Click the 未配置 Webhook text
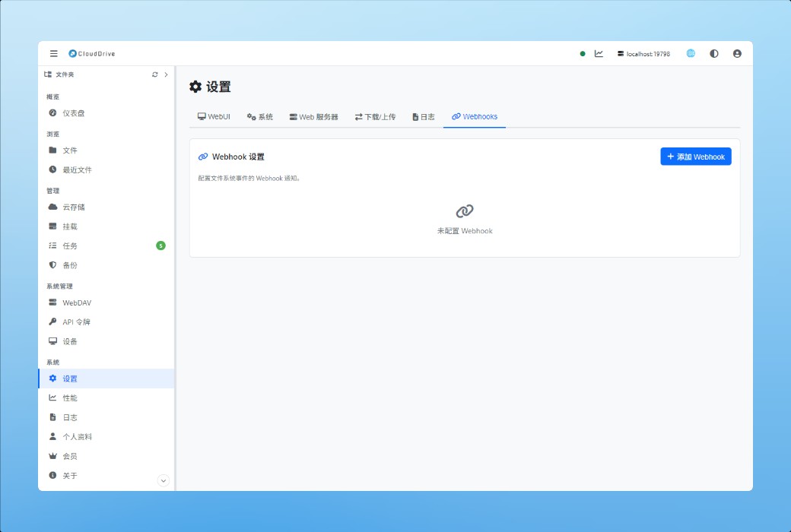Screen dimensions: 791x532 coord(465,230)
